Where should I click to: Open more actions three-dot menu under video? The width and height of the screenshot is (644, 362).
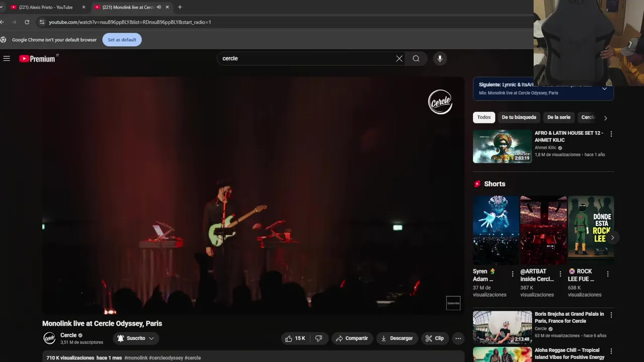pyautogui.click(x=458, y=338)
